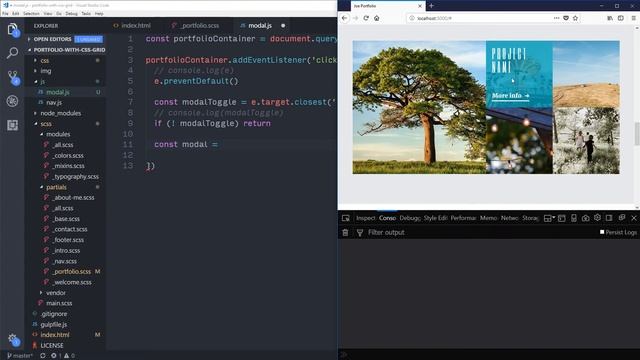Open the couple walking portfolio image
640x360 pixels.
(586, 140)
